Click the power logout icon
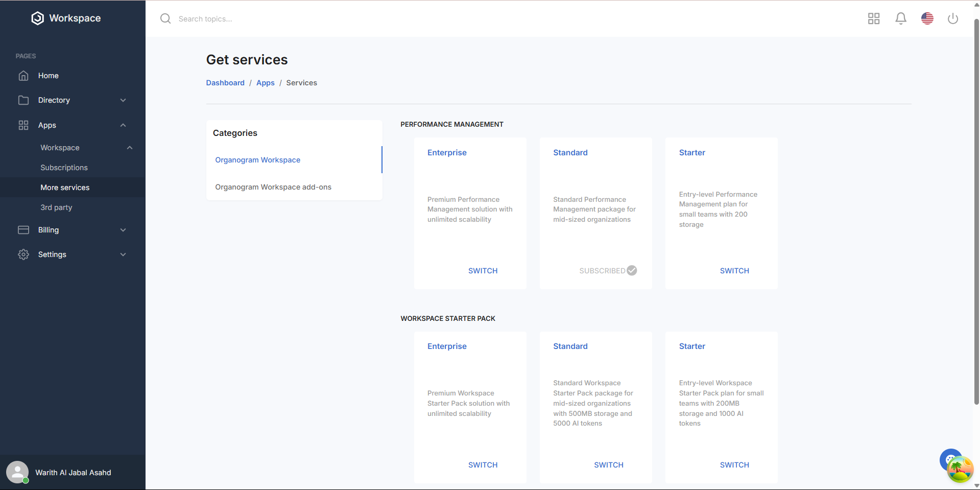 [x=952, y=19]
